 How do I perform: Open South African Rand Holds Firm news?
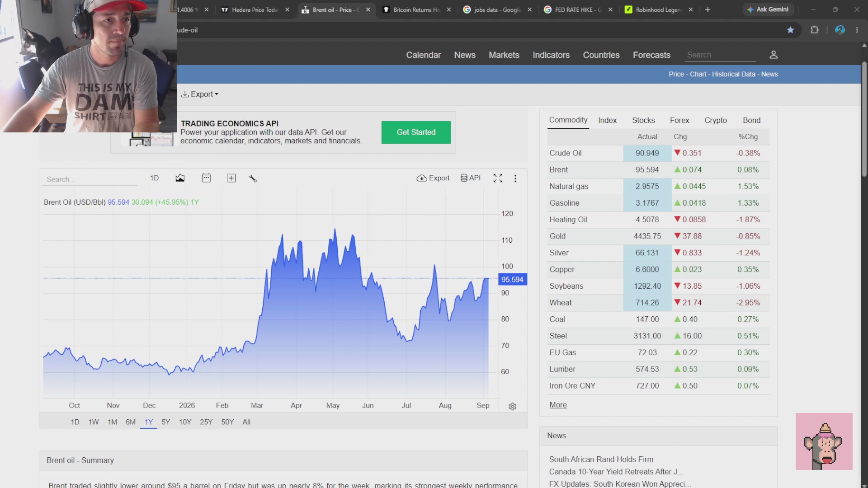601,459
